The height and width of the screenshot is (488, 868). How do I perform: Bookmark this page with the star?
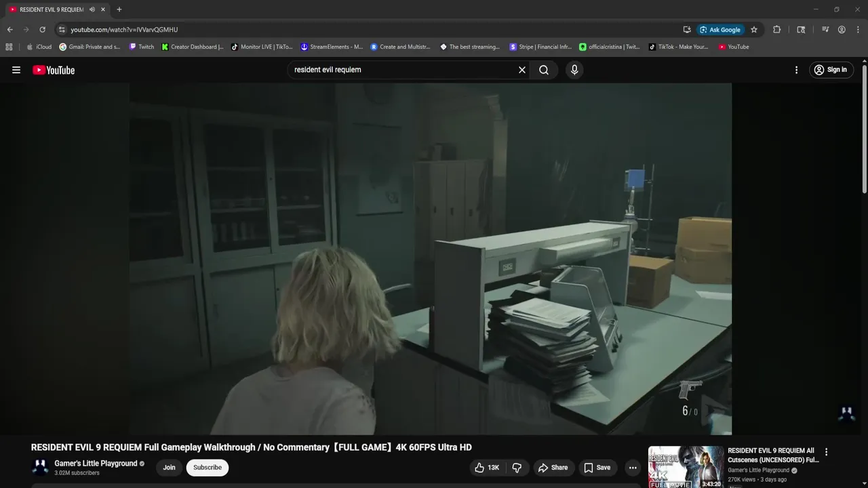[754, 30]
